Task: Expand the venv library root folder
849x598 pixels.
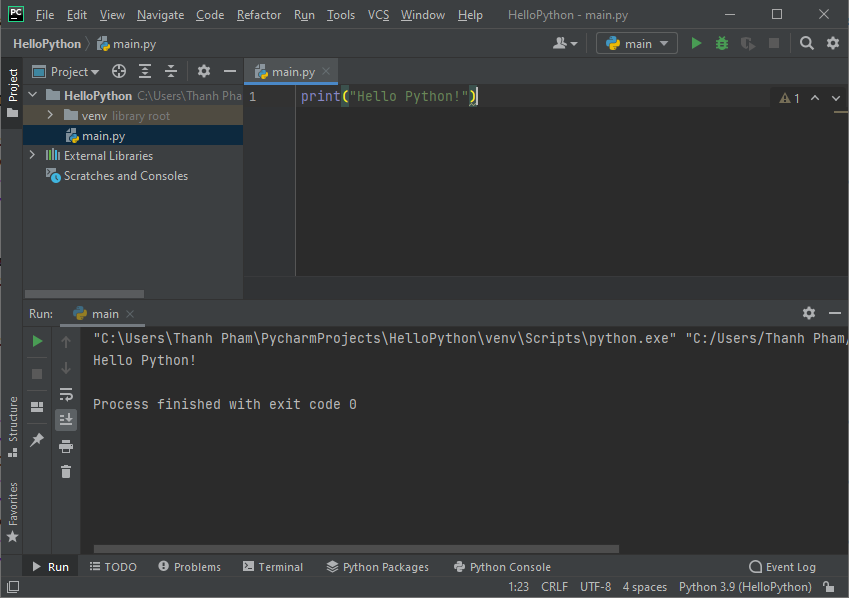Action: coord(50,115)
